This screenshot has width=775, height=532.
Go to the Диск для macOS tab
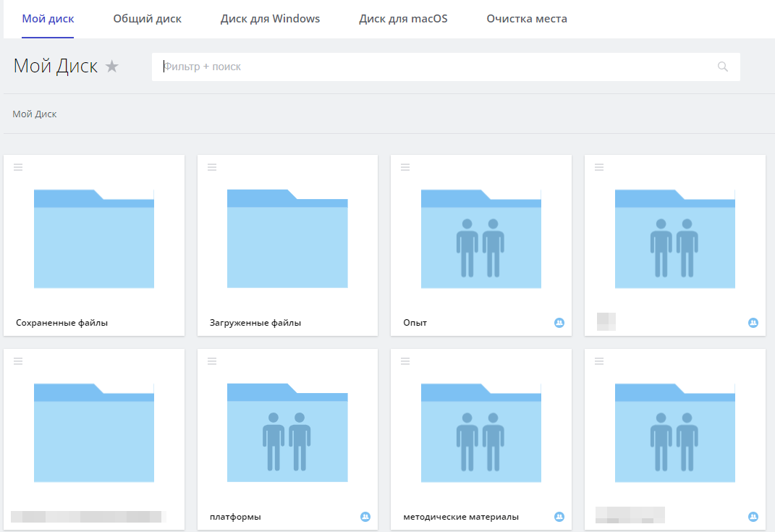403,19
